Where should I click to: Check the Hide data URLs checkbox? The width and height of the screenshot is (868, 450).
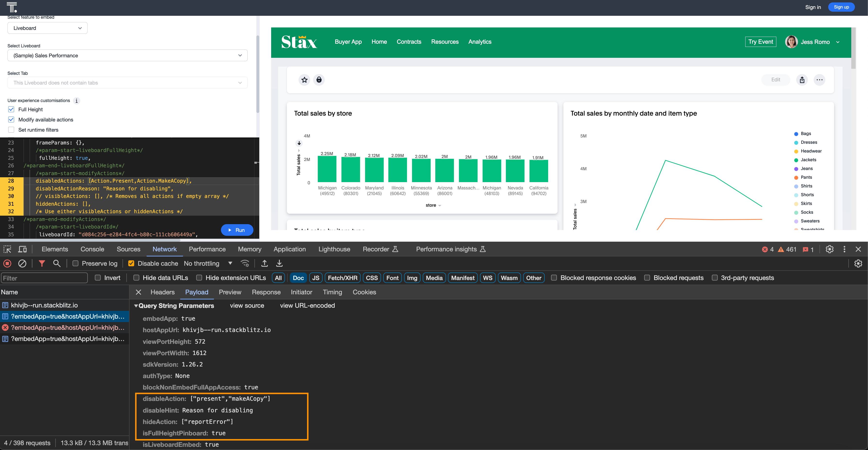point(137,278)
